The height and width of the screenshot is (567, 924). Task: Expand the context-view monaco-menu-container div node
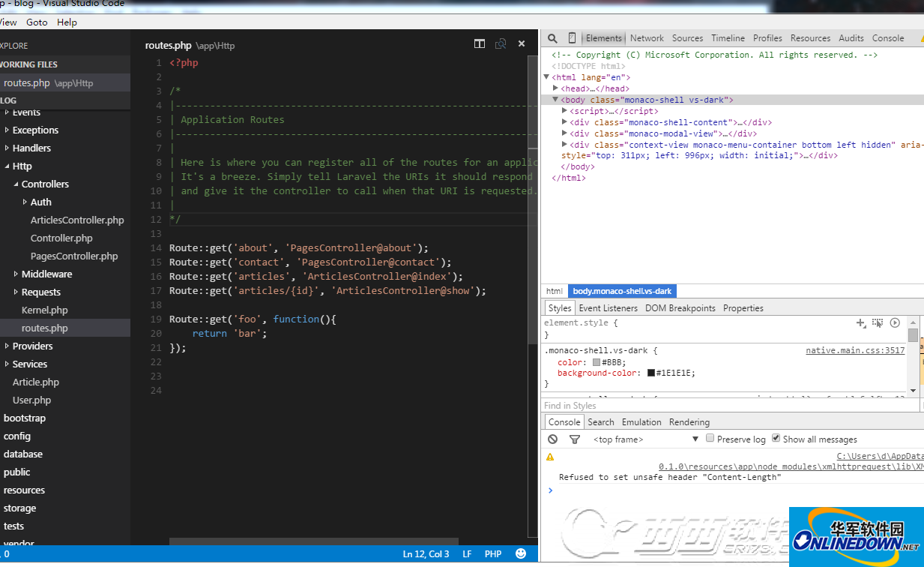click(565, 145)
